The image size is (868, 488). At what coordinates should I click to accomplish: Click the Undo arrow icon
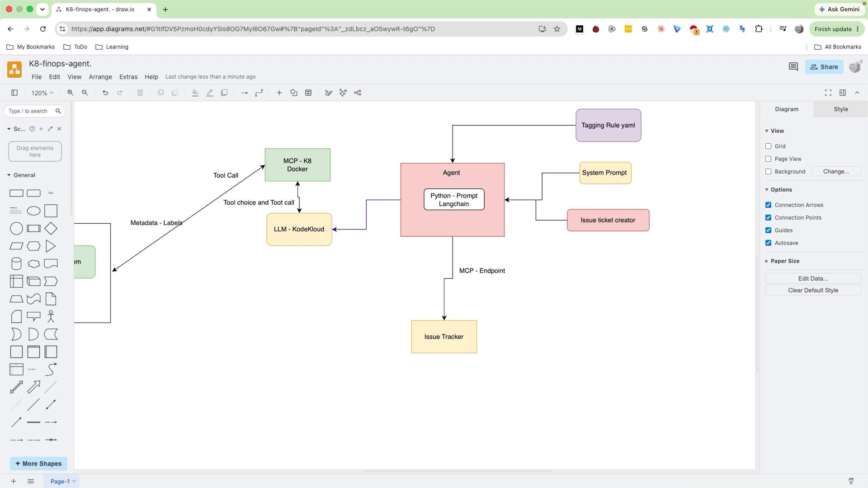pyautogui.click(x=105, y=93)
